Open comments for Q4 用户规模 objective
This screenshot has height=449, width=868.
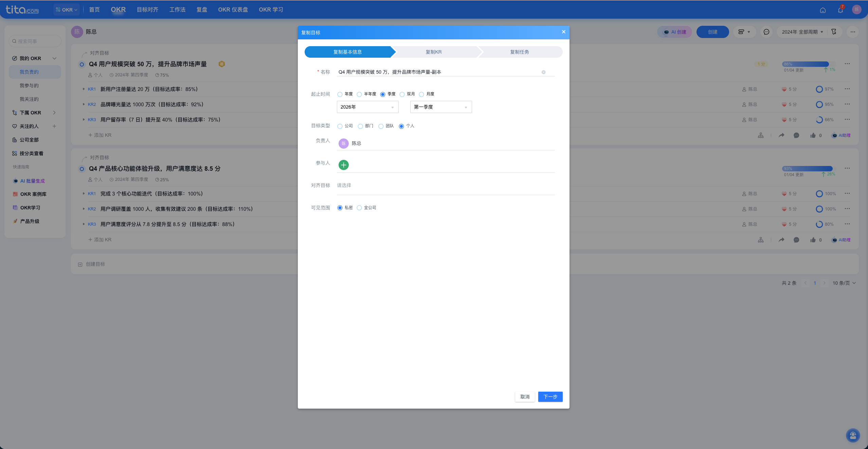click(796, 135)
